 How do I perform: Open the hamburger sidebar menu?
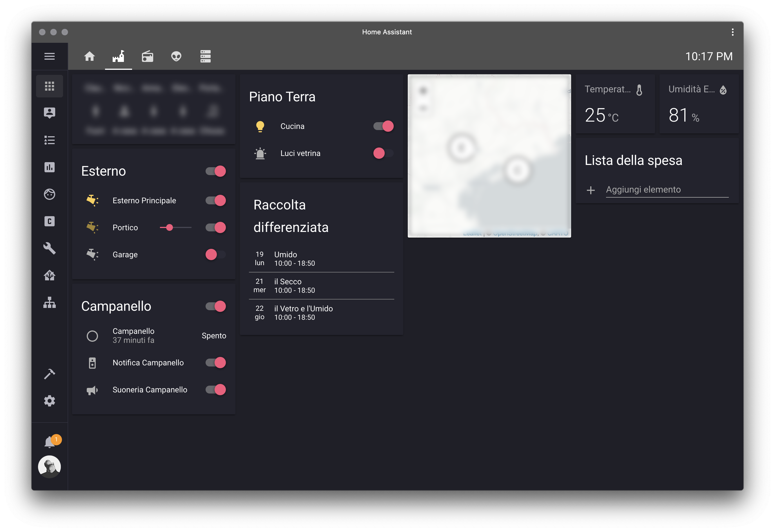49,56
